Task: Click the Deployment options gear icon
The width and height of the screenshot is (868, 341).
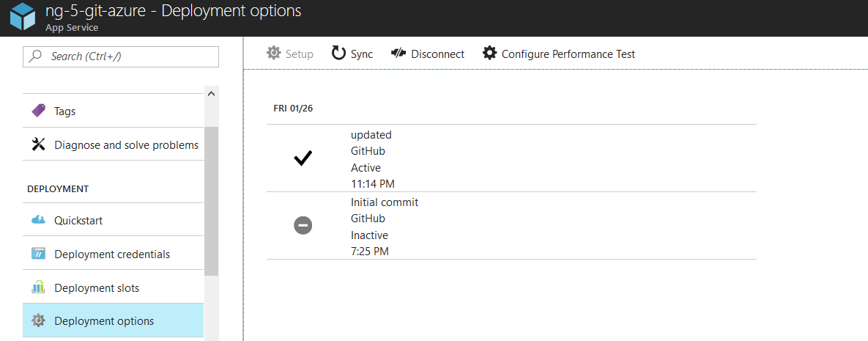Action: 38,320
